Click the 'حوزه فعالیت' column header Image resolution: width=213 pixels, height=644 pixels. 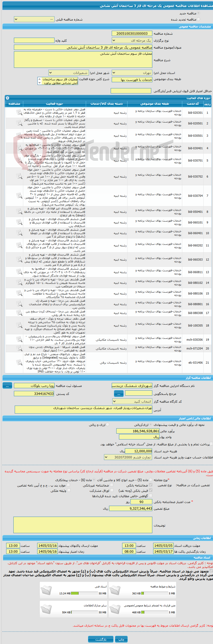pos(55,104)
